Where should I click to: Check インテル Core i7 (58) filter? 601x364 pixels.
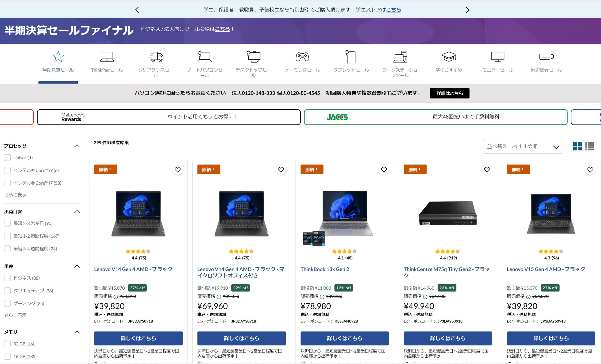(x=7, y=183)
